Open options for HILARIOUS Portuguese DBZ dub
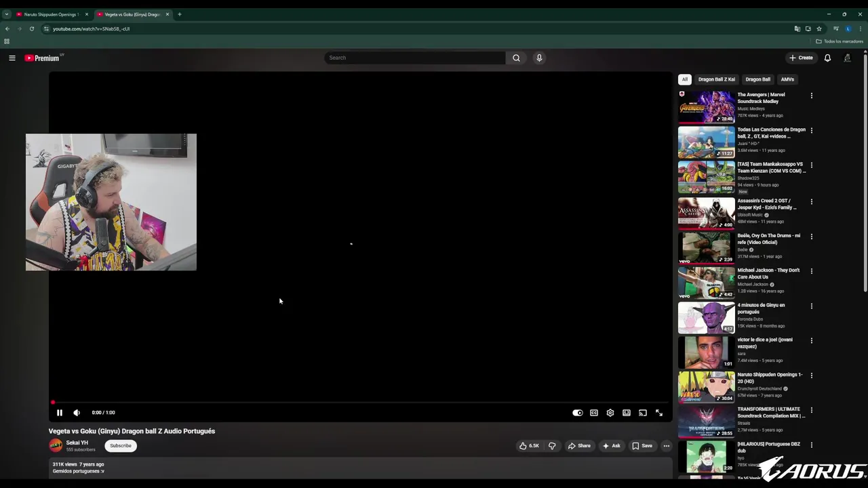This screenshot has width=868, height=488. pyautogui.click(x=811, y=445)
